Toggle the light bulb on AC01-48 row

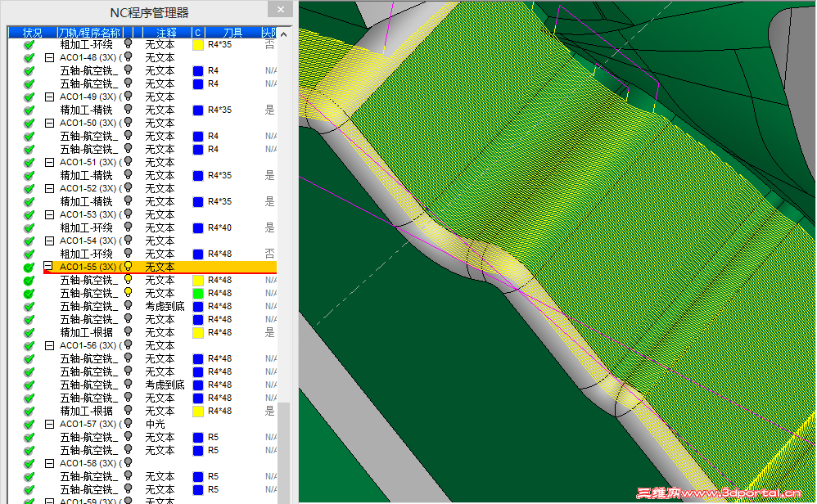coord(128,57)
